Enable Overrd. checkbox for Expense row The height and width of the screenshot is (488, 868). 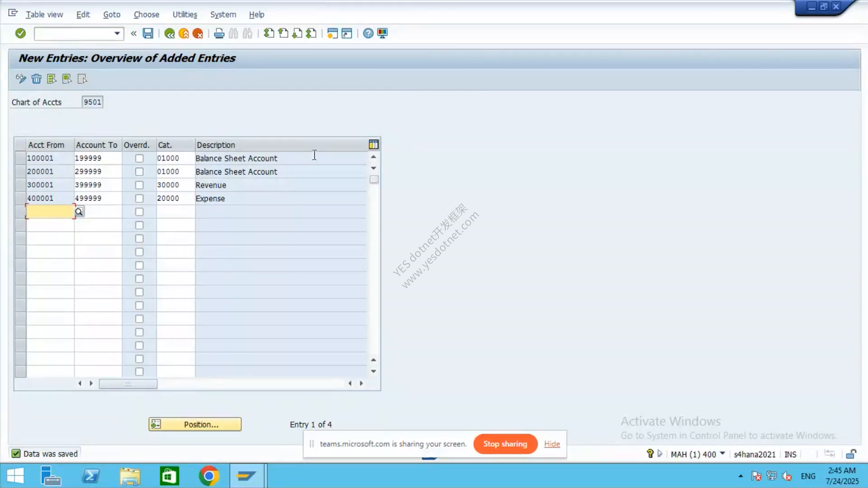click(139, 198)
